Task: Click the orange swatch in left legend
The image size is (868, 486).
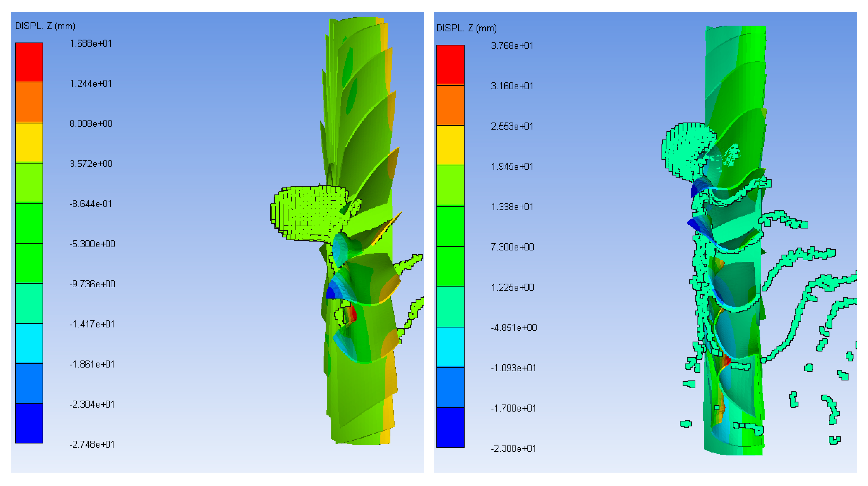Action: click(x=29, y=103)
